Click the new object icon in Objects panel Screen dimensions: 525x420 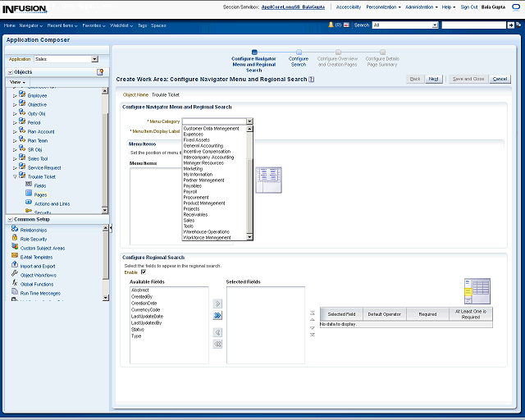point(100,72)
